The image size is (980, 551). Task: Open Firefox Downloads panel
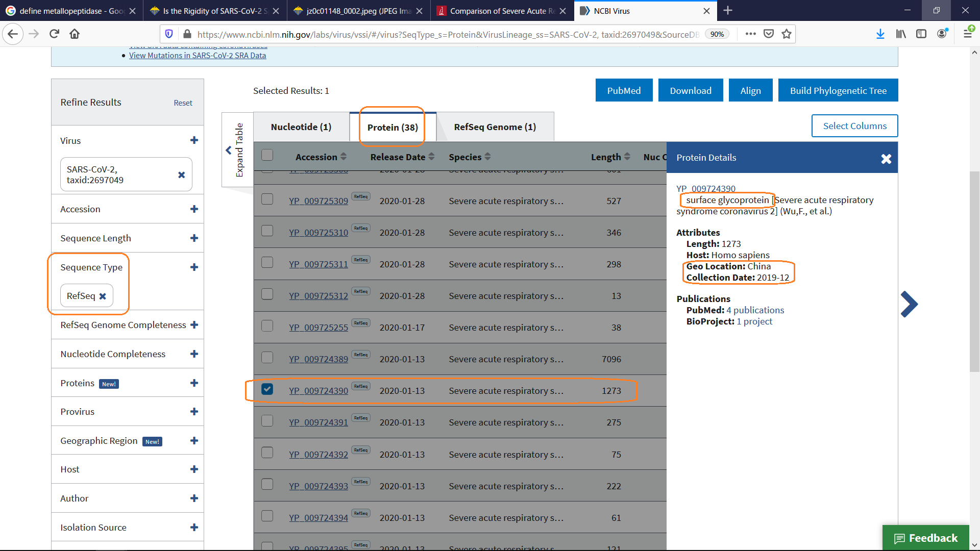click(880, 34)
